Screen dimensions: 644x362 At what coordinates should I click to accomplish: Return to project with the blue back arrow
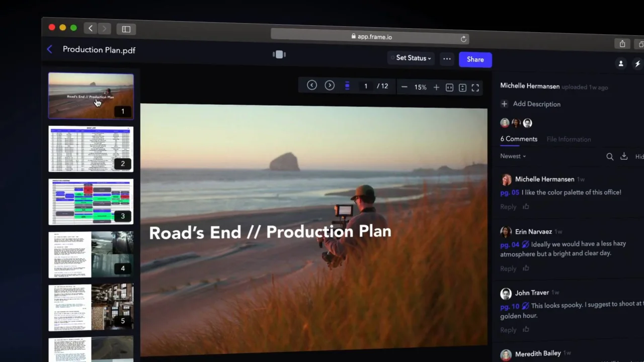tap(49, 49)
